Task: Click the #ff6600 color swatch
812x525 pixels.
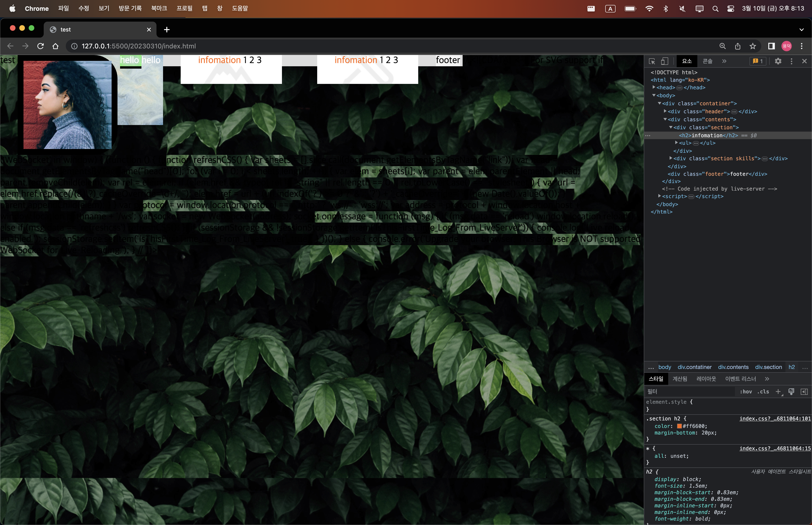Action: 679,426
